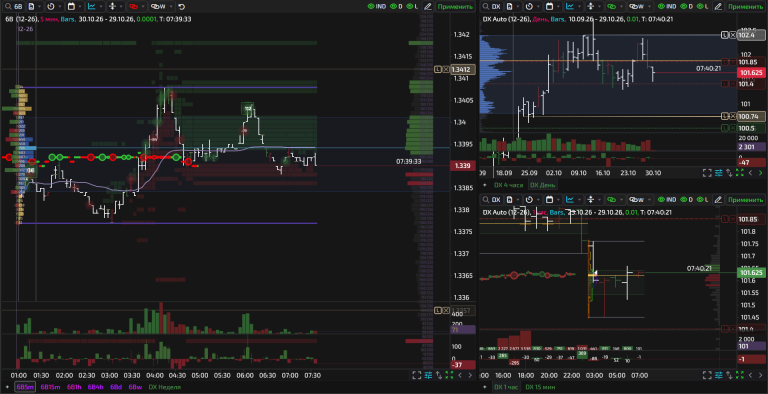768x394 pixels.
Task: Close the 1.3412 price level marker with X
Action: tap(446, 70)
